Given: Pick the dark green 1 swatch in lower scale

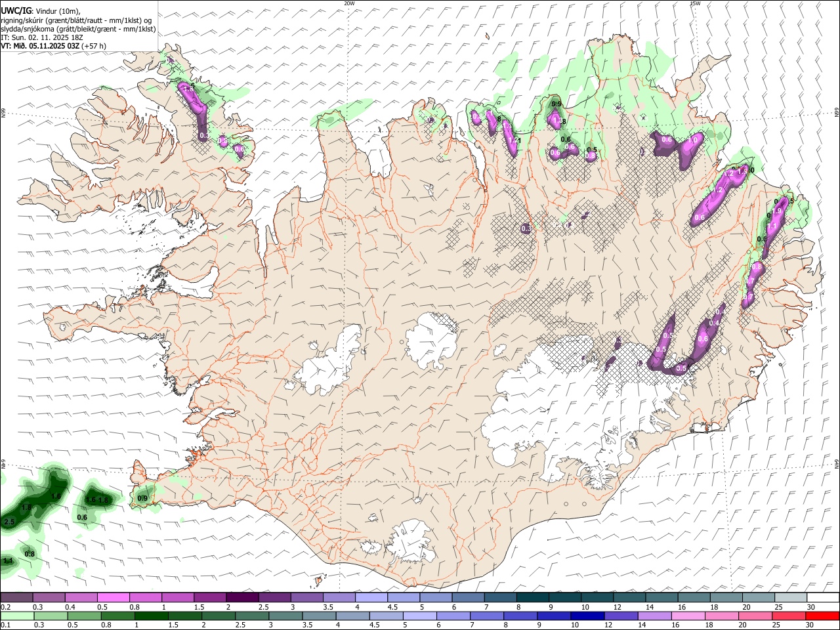Looking at the screenshot, I should [x=150, y=616].
